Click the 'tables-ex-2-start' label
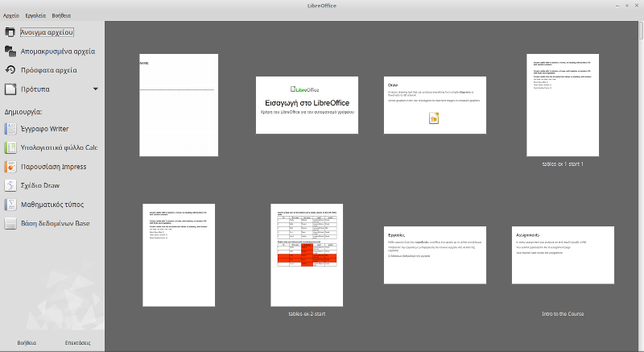644x352 pixels. (x=307, y=314)
